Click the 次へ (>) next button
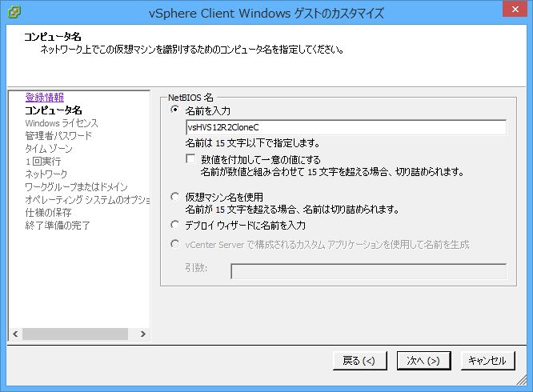 point(424,361)
